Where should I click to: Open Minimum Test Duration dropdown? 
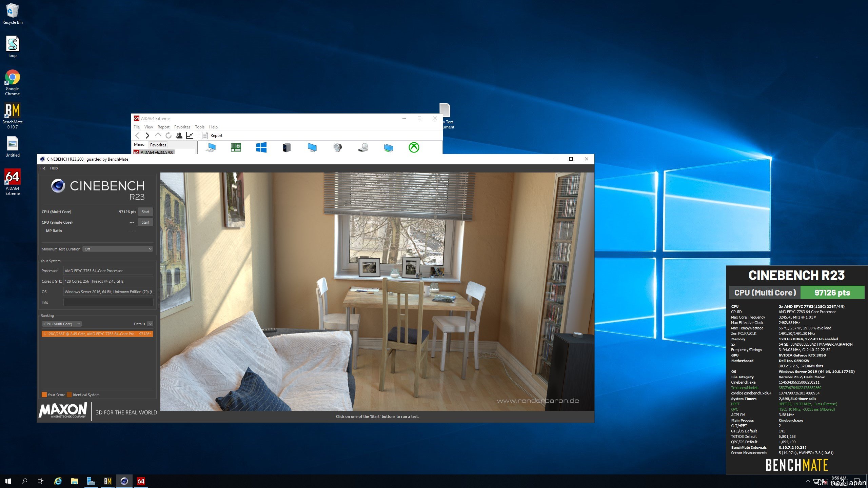[x=118, y=249]
